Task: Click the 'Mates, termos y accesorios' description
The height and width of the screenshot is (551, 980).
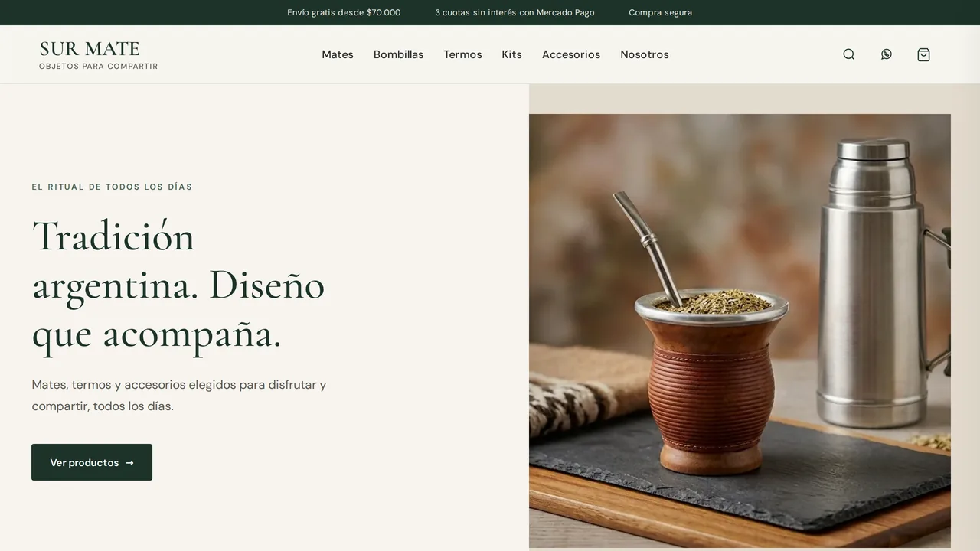Action: point(179,395)
